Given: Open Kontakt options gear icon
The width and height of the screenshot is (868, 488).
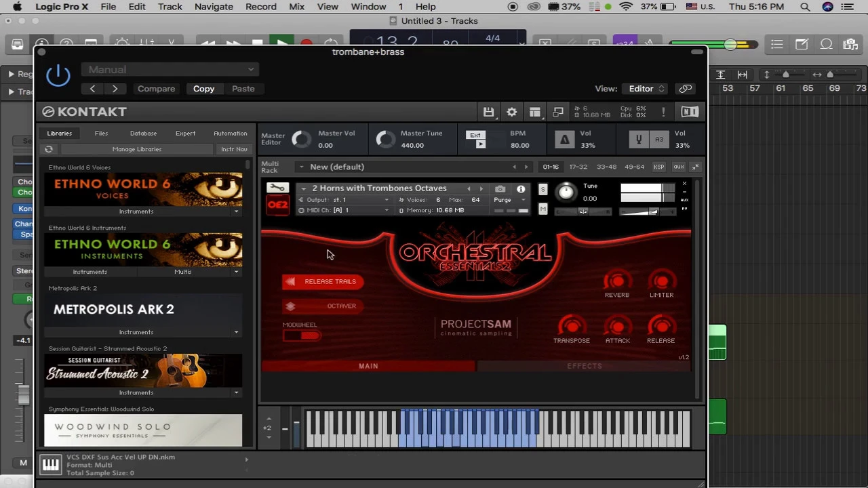Looking at the screenshot, I should tap(512, 112).
